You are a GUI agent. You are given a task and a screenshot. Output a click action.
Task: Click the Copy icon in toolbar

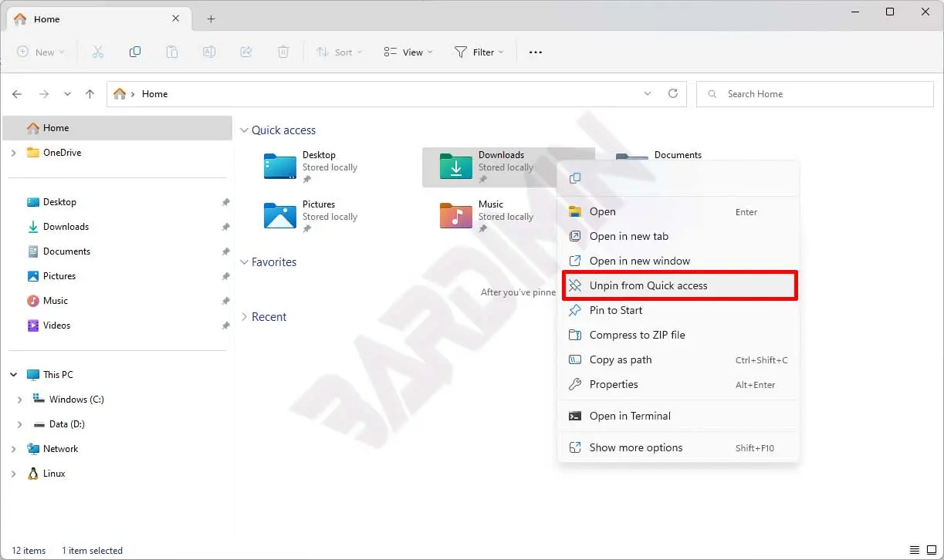click(x=135, y=52)
